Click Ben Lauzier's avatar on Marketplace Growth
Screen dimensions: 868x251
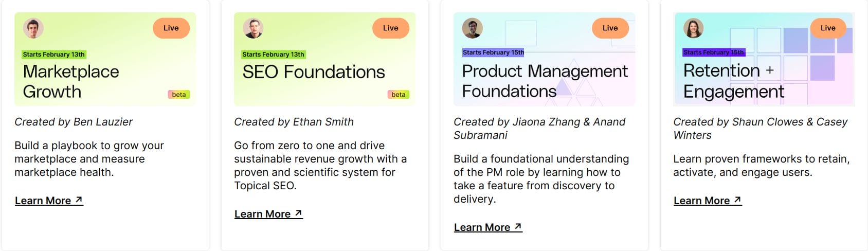[x=33, y=28]
